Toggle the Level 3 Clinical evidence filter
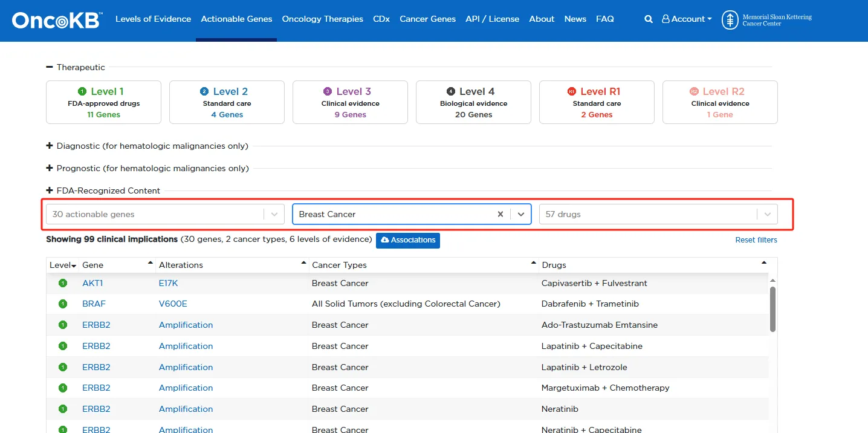This screenshot has height=433, width=868. point(350,102)
